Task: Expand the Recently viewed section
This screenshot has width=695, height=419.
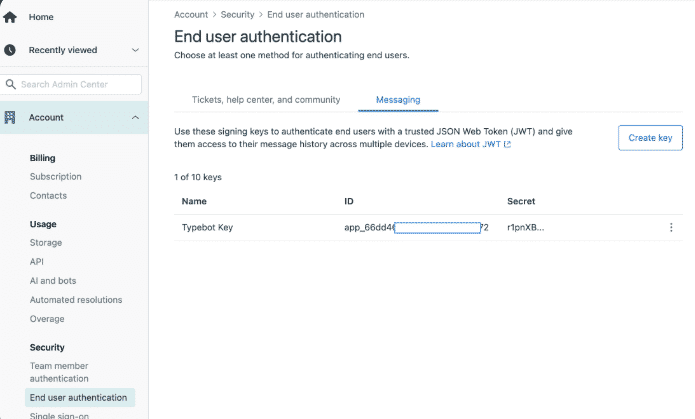Action: click(x=135, y=50)
